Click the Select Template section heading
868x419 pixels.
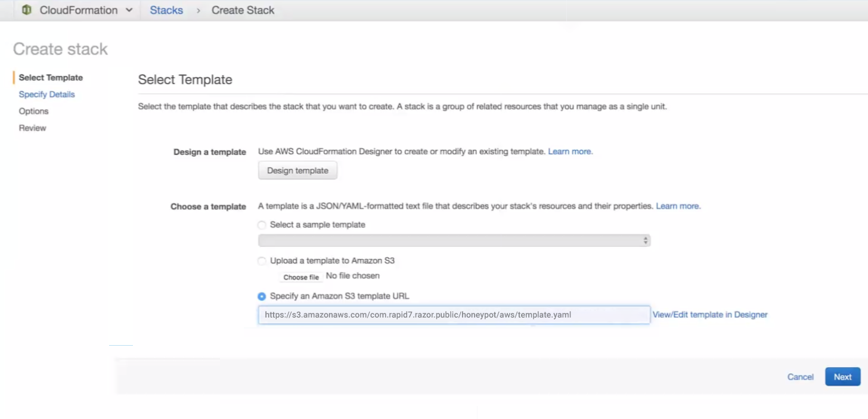(185, 80)
